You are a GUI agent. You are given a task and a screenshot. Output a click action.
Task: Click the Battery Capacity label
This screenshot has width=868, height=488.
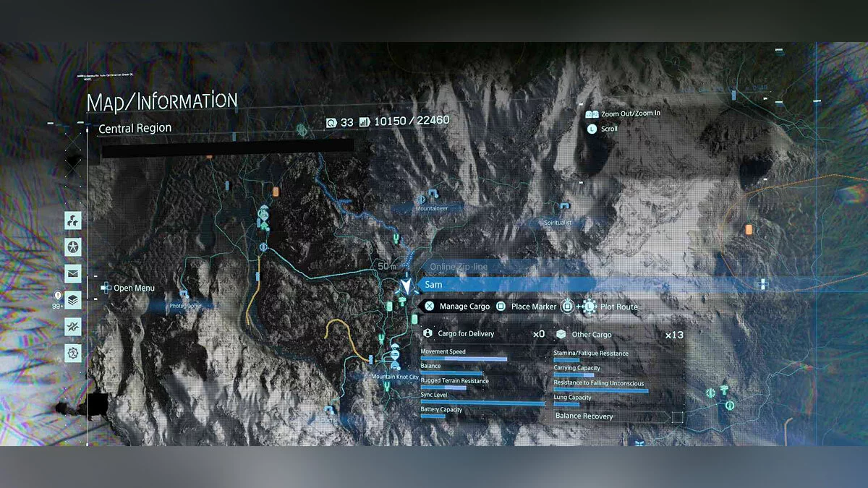441,410
